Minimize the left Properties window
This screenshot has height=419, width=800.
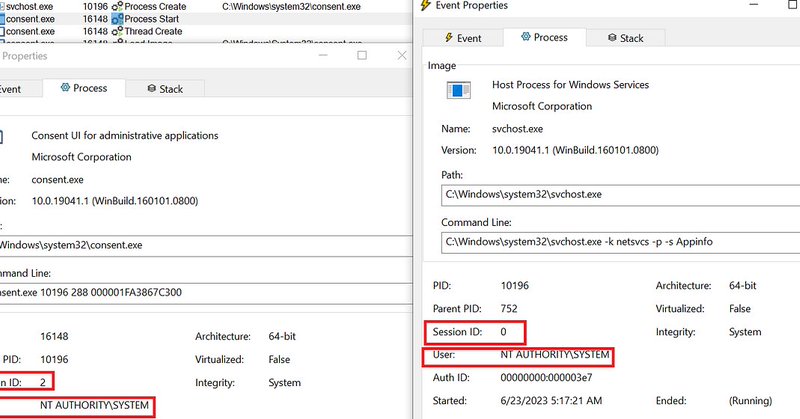(323, 55)
